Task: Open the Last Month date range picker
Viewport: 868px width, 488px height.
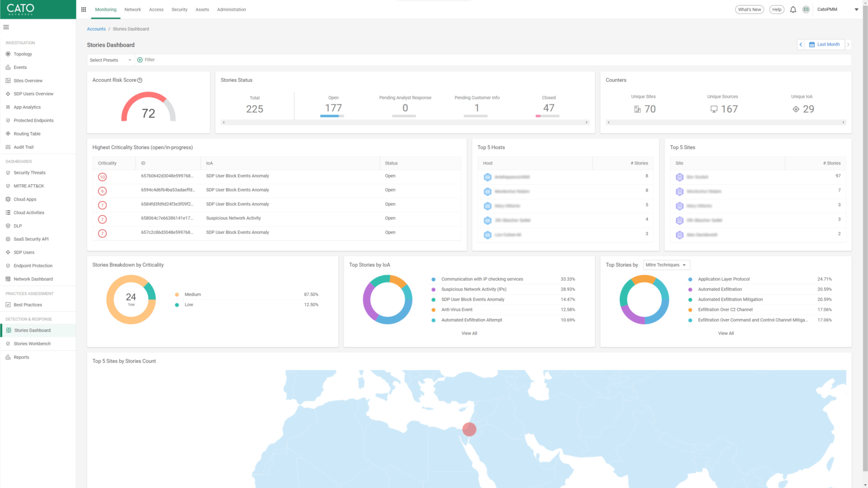Action: click(x=824, y=44)
